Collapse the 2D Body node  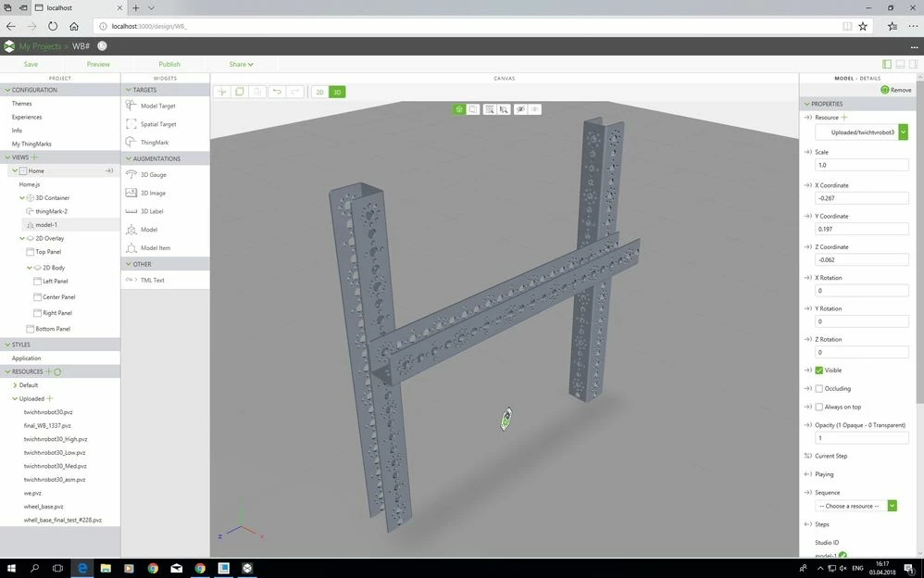(29, 268)
